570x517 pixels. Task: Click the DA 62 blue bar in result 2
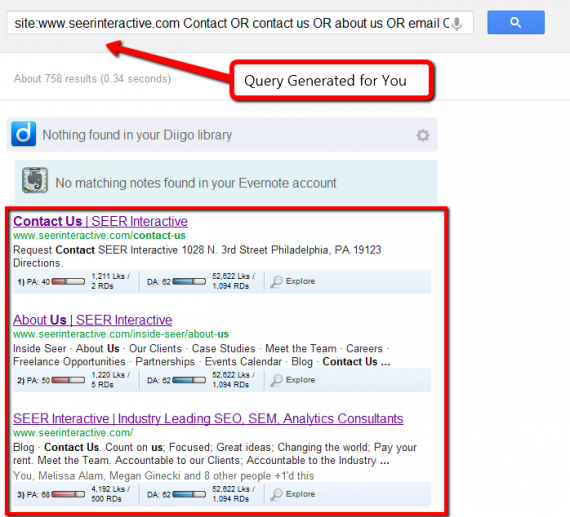189,380
